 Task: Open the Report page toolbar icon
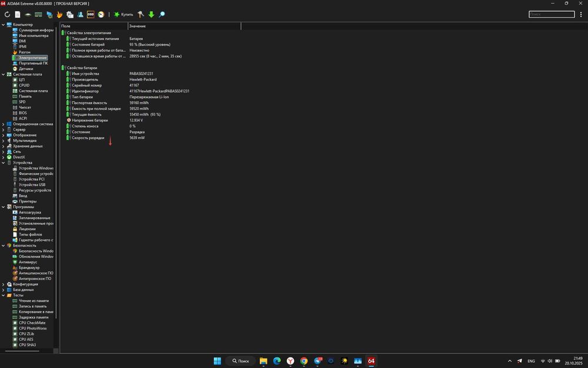coord(18,14)
